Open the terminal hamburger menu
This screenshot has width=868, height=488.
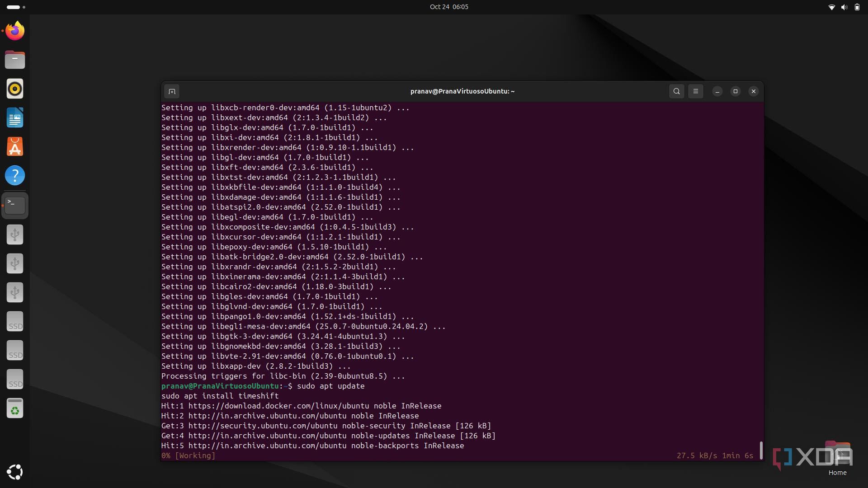695,91
